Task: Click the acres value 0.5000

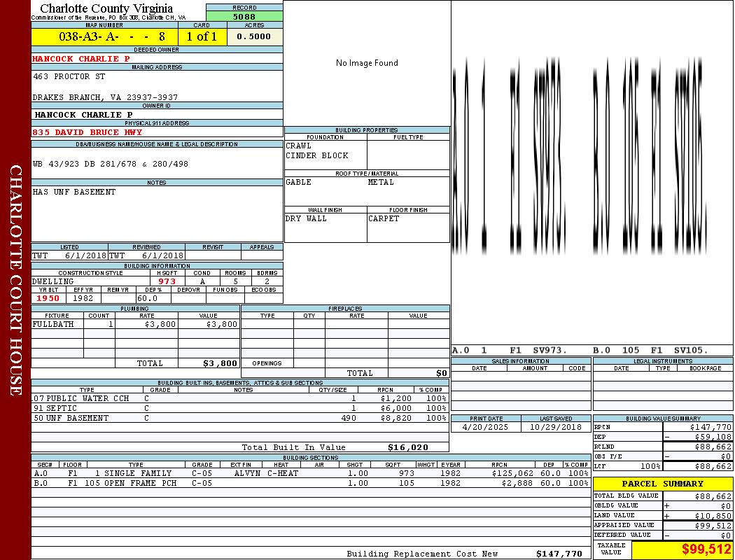Action: tap(253, 36)
